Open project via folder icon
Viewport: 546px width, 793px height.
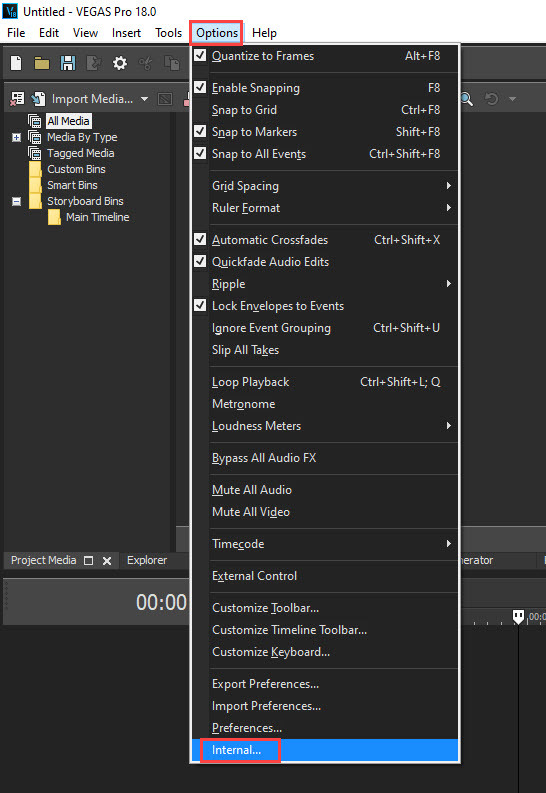click(42, 63)
